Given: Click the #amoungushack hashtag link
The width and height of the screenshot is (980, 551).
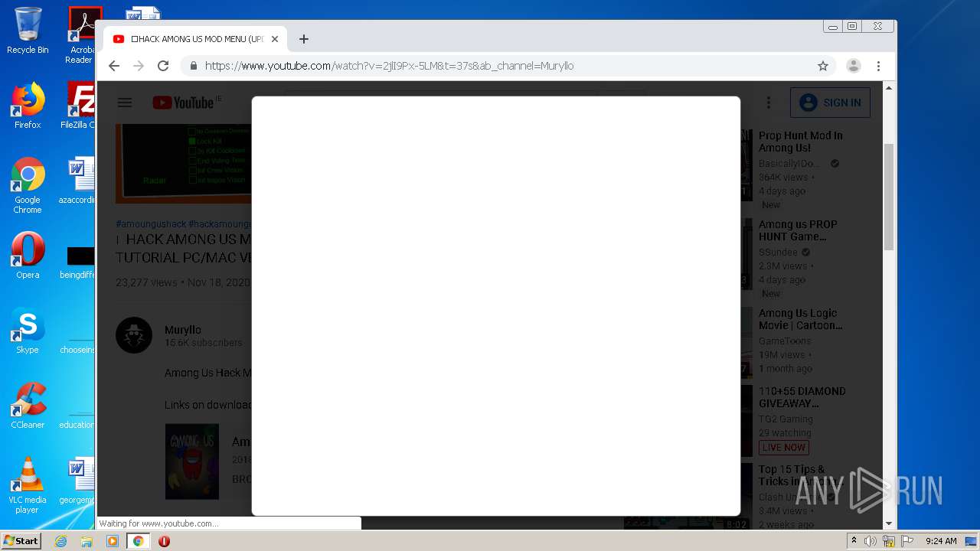Looking at the screenshot, I should click(x=151, y=223).
